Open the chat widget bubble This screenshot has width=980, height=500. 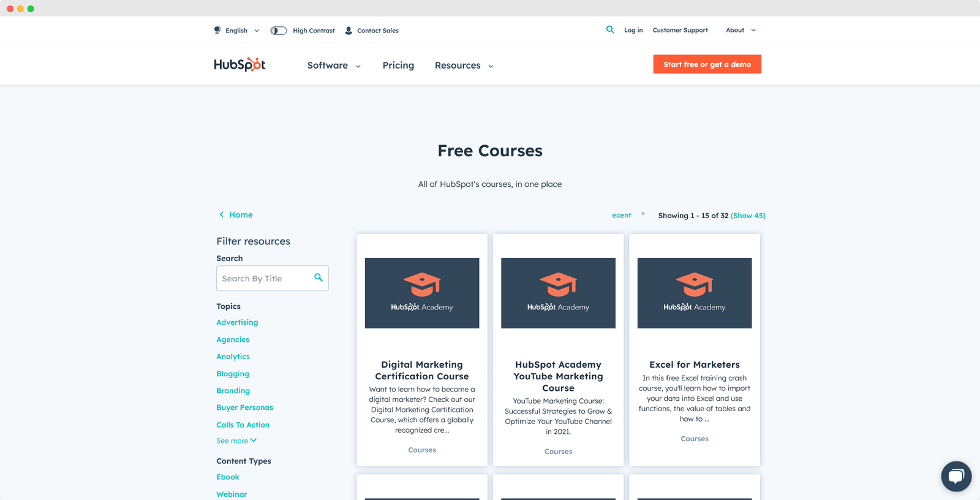point(956,476)
